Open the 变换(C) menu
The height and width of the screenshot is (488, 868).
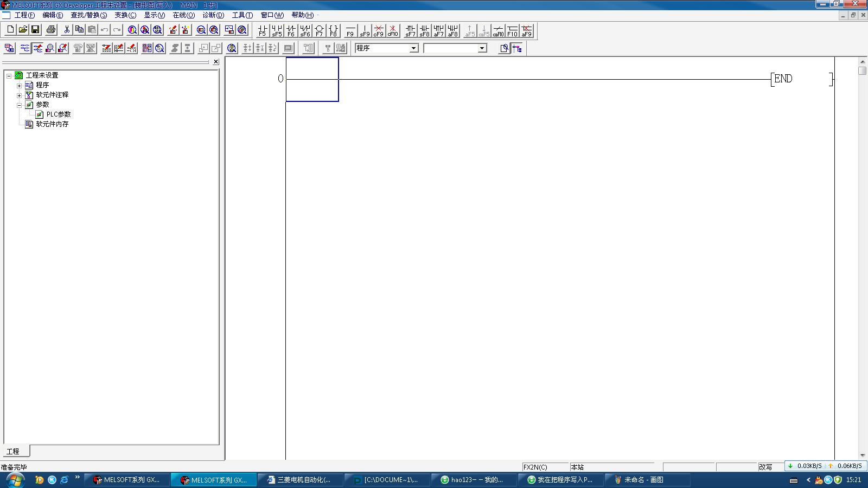click(x=125, y=15)
